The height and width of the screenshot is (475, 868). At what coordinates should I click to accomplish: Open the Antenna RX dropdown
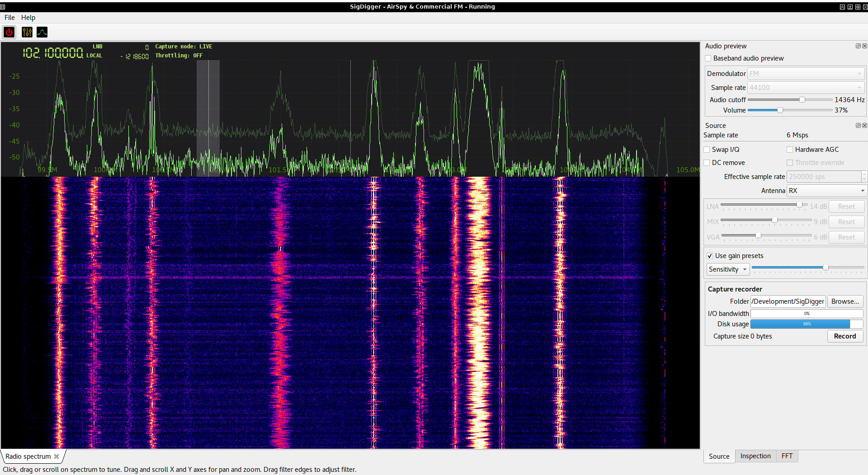pyautogui.click(x=827, y=191)
